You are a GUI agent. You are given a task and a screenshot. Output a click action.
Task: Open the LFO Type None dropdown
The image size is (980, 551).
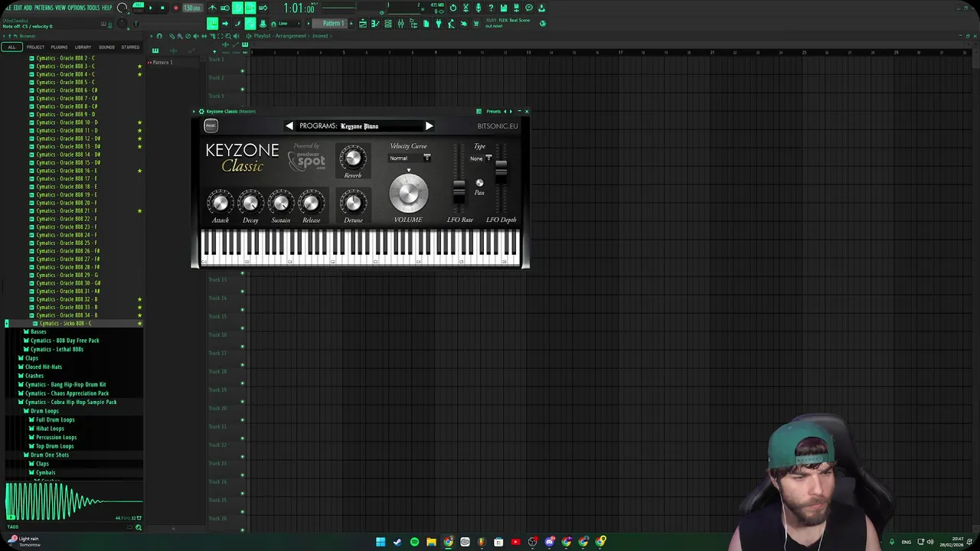pyautogui.click(x=481, y=158)
